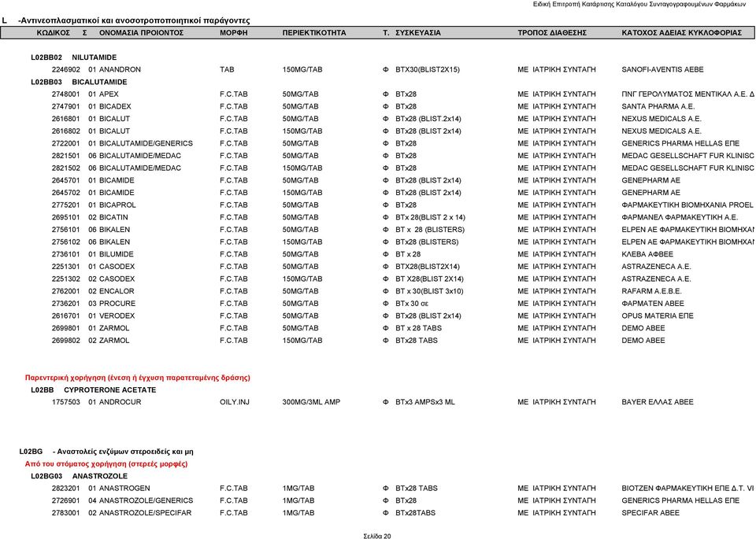Select product name BICALUTAMIDE/GENERICS
This screenshot has width=756, height=539.
[x=146, y=143]
